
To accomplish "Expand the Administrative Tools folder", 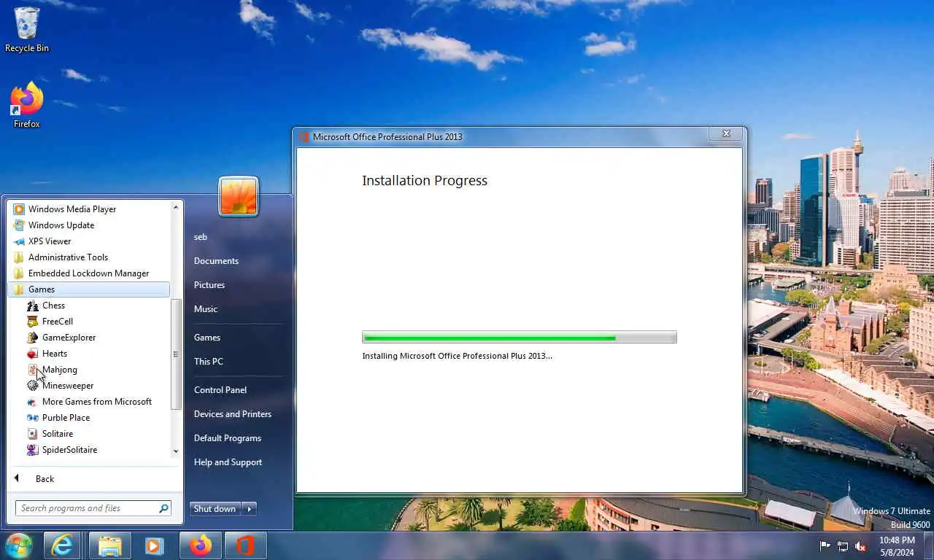I will (68, 257).
